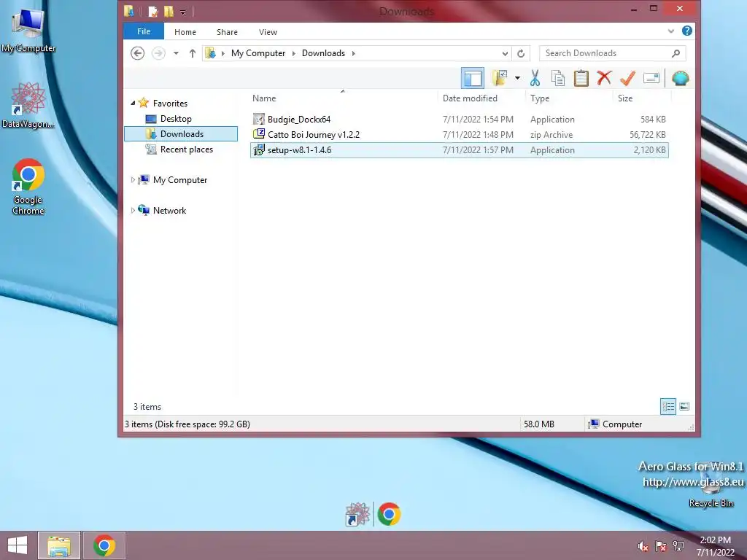747x560 pixels.
Task: Toggle the navigation pane toolbar button
Action: coord(473,78)
